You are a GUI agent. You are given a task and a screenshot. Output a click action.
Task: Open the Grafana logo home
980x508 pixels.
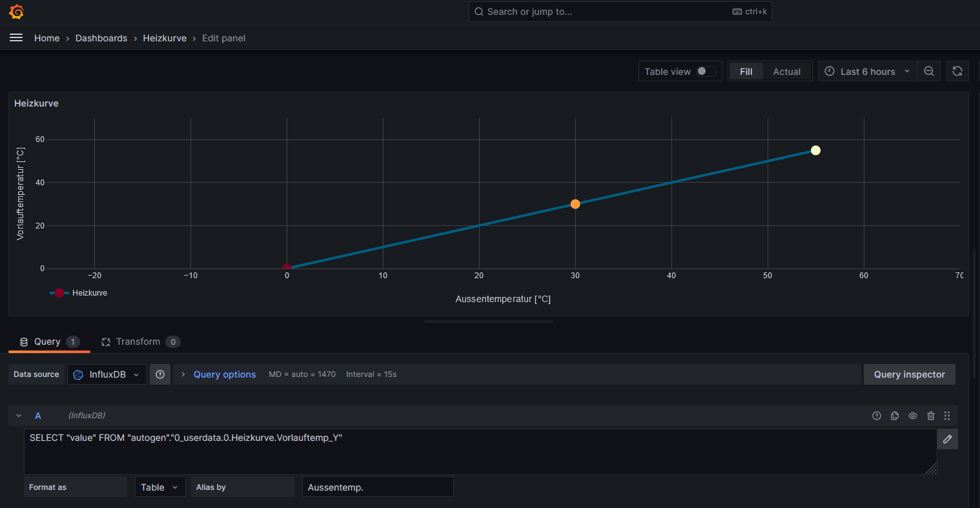[17, 12]
